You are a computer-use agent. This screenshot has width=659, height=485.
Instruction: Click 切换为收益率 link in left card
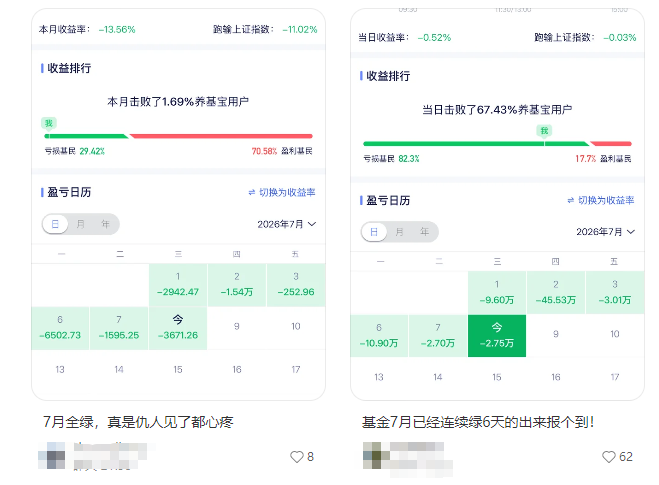[x=282, y=192]
